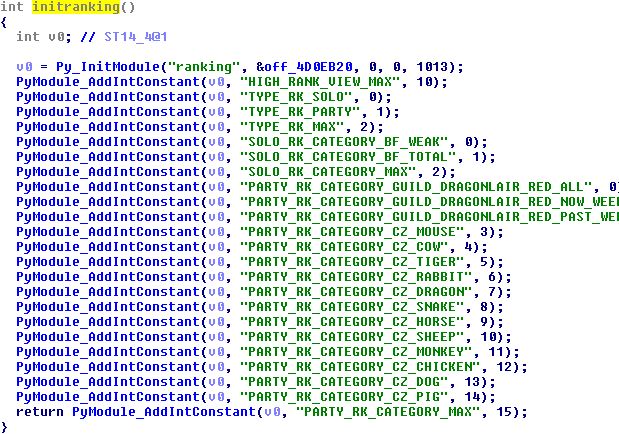Select the highlighted initranking function name
The width and height of the screenshot is (619, 434).
76,7
